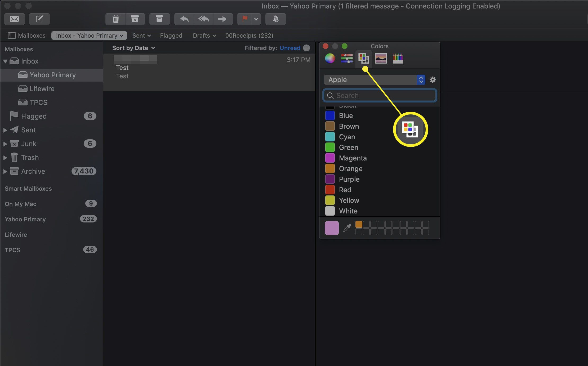Open the Drafts dropdown in favorites bar
Image resolution: width=588 pixels, height=366 pixels.
[x=204, y=35]
